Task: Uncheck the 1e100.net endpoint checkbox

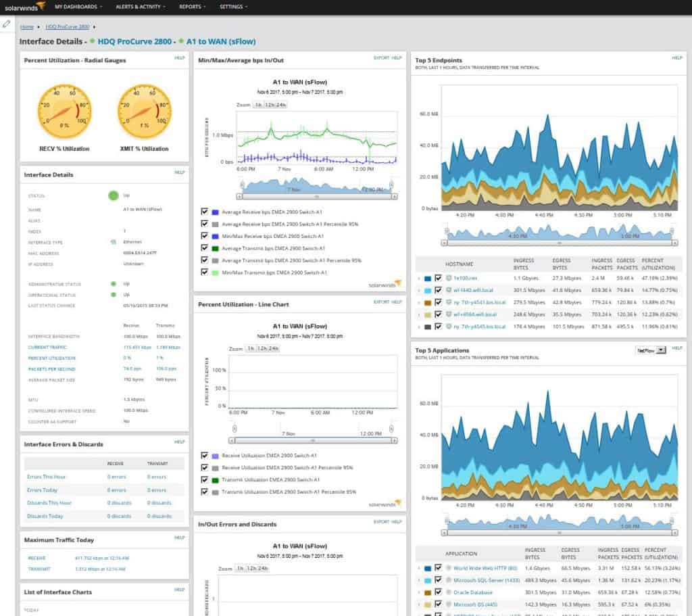Action: [438, 278]
